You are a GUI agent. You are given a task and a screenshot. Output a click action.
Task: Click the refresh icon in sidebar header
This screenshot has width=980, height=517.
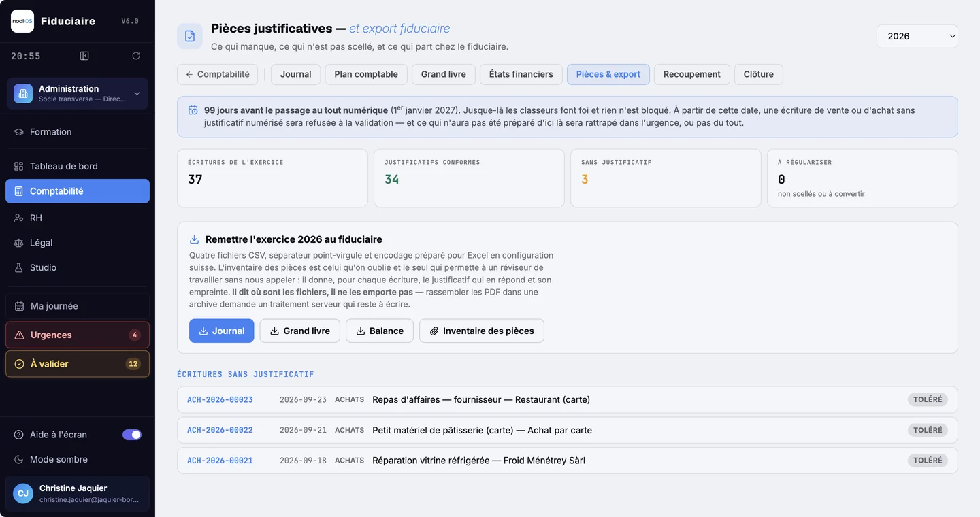click(x=136, y=56)
